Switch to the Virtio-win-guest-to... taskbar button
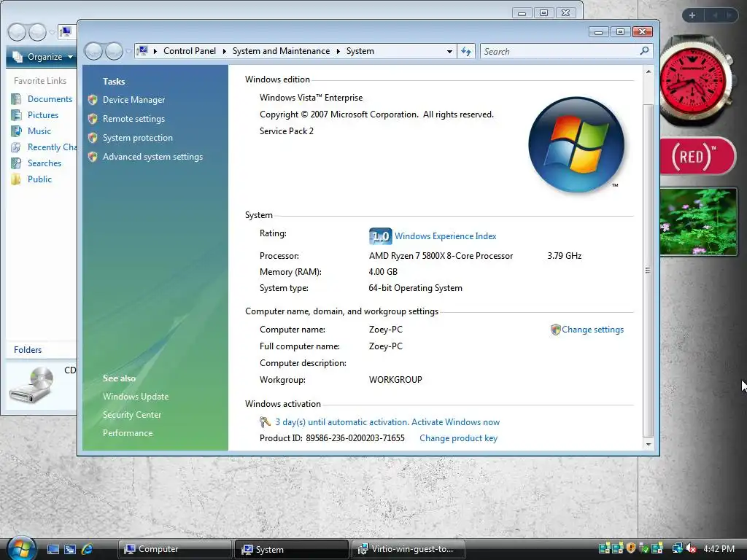This screenshot has width=747, height=560. coord(410,549)
